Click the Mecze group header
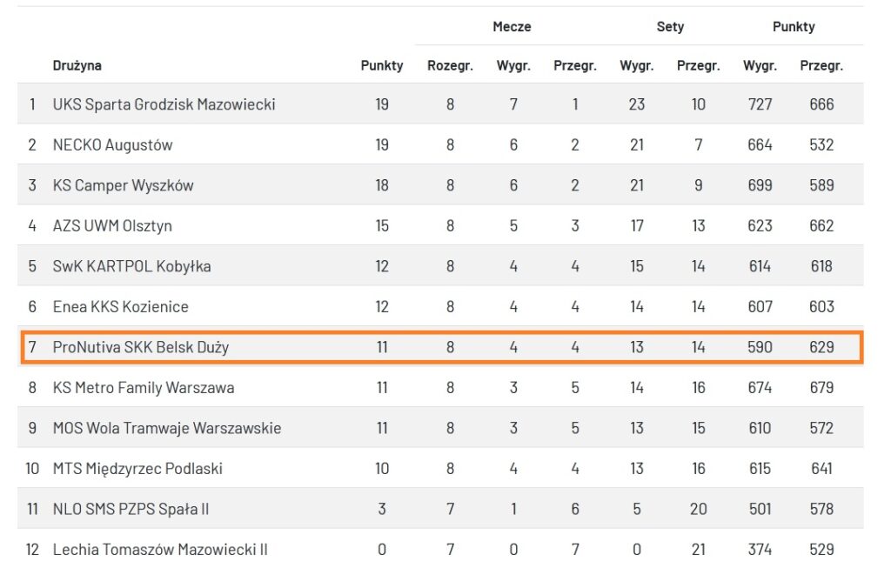This screenshot has width=891, height=588. pyautogui.click(x=512, y=27)
